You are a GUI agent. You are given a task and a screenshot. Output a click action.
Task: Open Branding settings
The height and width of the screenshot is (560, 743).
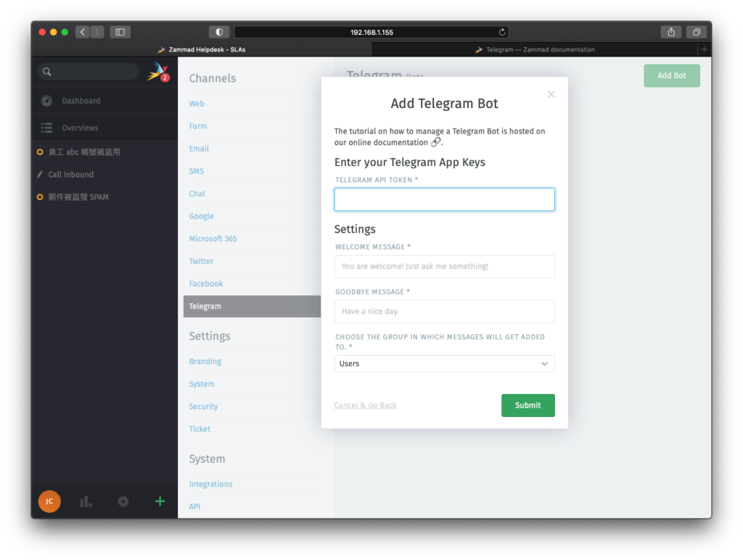[x=205, y=361]
